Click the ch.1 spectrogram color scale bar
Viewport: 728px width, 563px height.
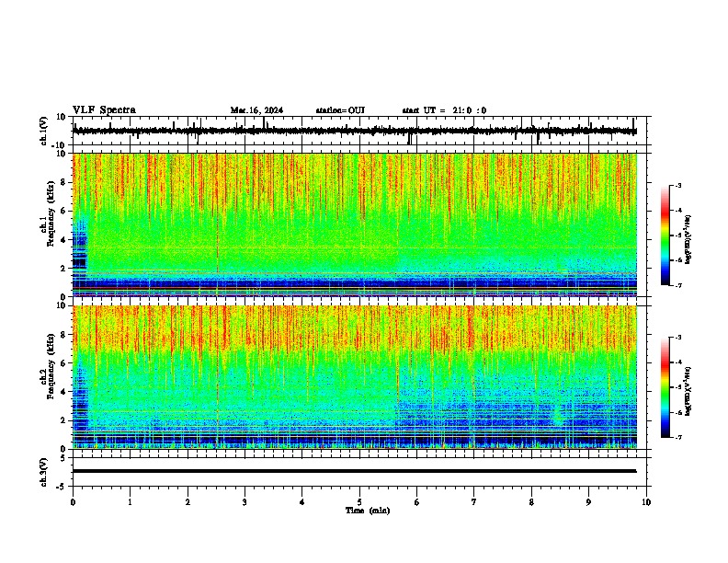665,236
